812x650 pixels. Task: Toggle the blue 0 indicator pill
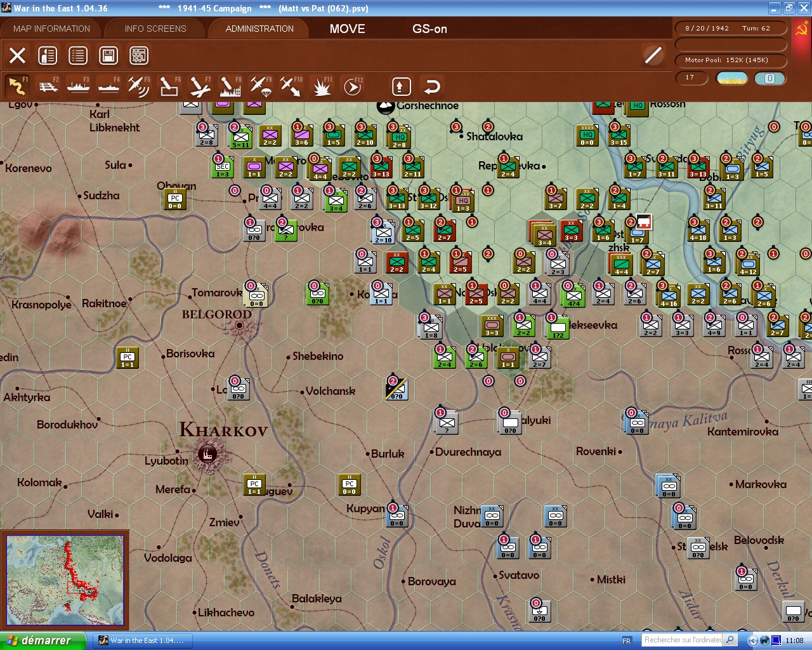point(769,78)
